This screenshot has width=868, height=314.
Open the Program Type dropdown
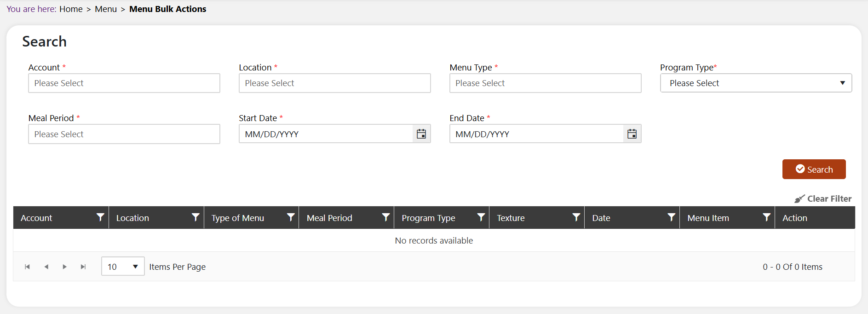[x=756, y=83]
